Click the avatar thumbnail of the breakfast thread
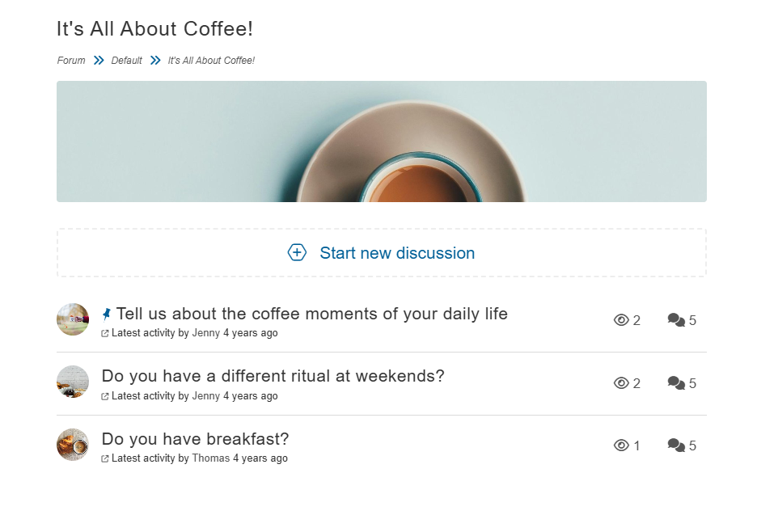Image resolution: width=757 pixels, height=532 pixels. tap(73, 445)
